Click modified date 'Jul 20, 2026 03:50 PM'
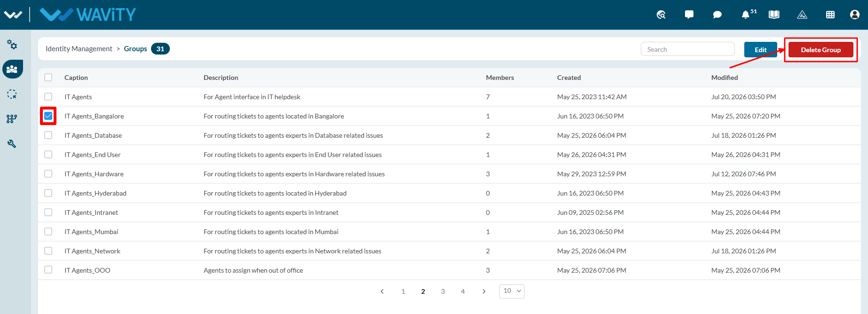868x314 pixels. 744,97
